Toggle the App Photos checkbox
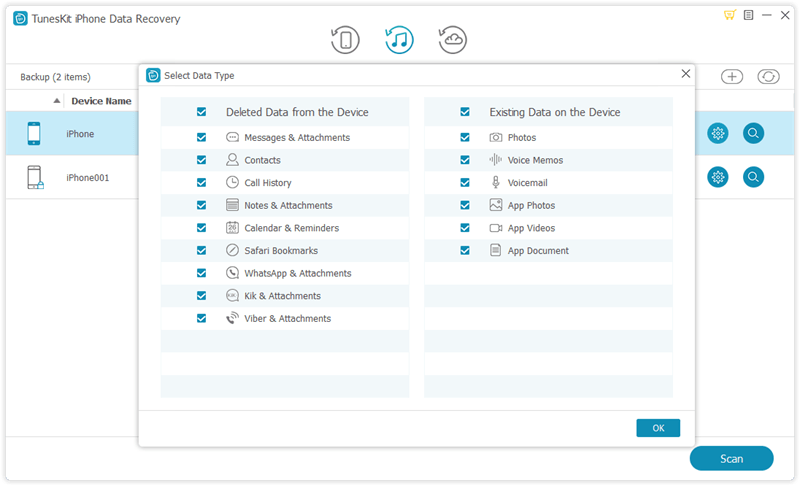The width and height of the screenshot is (800, 486). click(465, 205)
